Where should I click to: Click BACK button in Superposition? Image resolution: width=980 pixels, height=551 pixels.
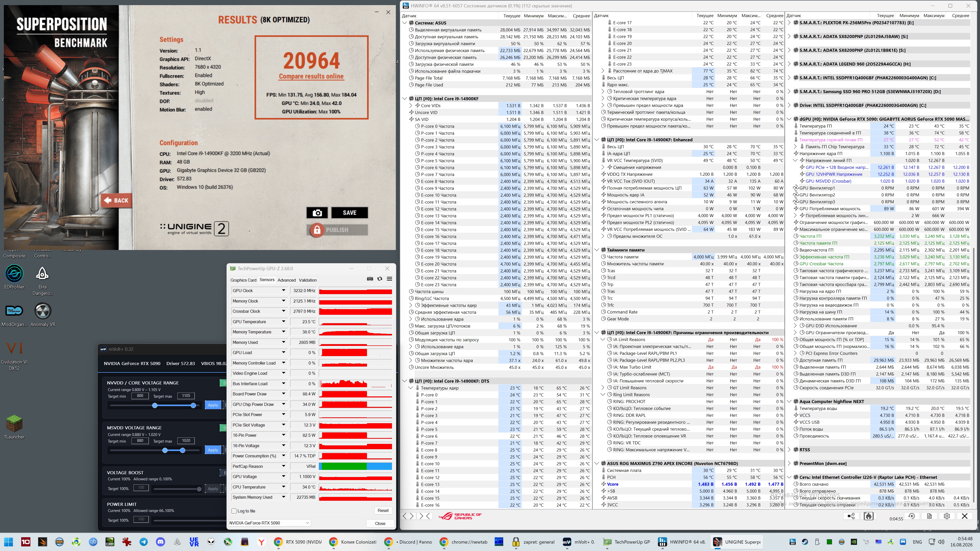tap(117, 201)
